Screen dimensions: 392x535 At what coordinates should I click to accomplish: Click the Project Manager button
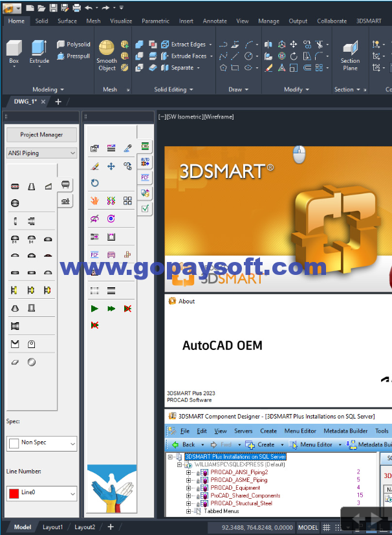click(41, 135)
